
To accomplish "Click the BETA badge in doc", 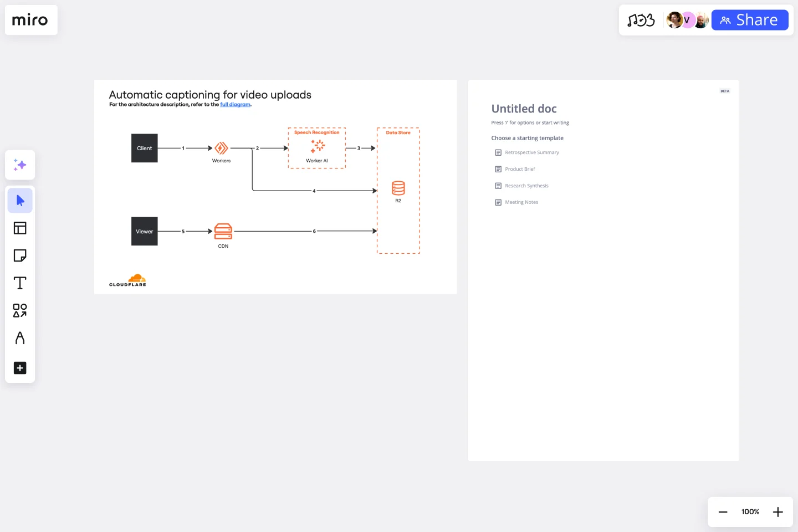I will tap(725, 91).
